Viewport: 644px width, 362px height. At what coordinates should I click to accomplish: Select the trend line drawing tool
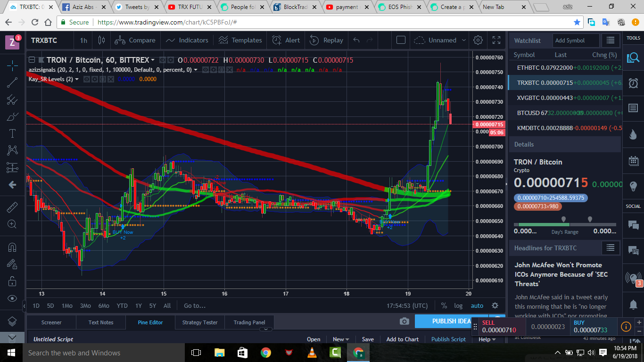coord(12,82)
